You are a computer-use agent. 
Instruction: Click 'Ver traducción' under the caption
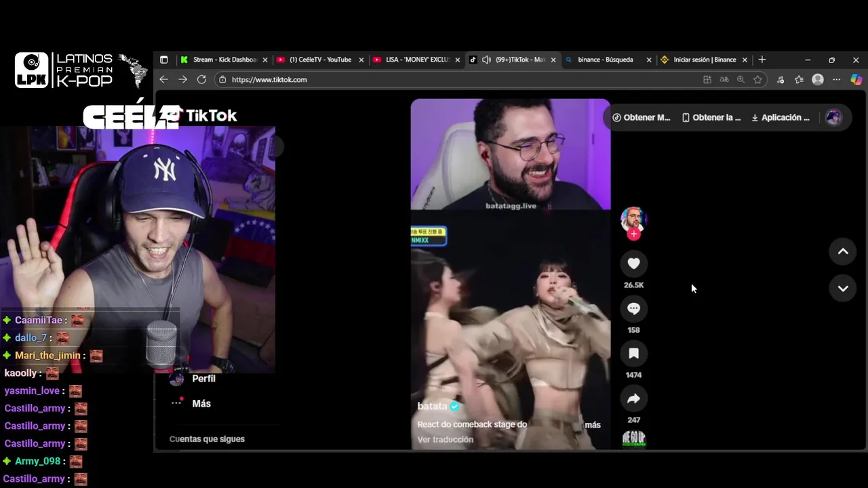pos(446,439)
